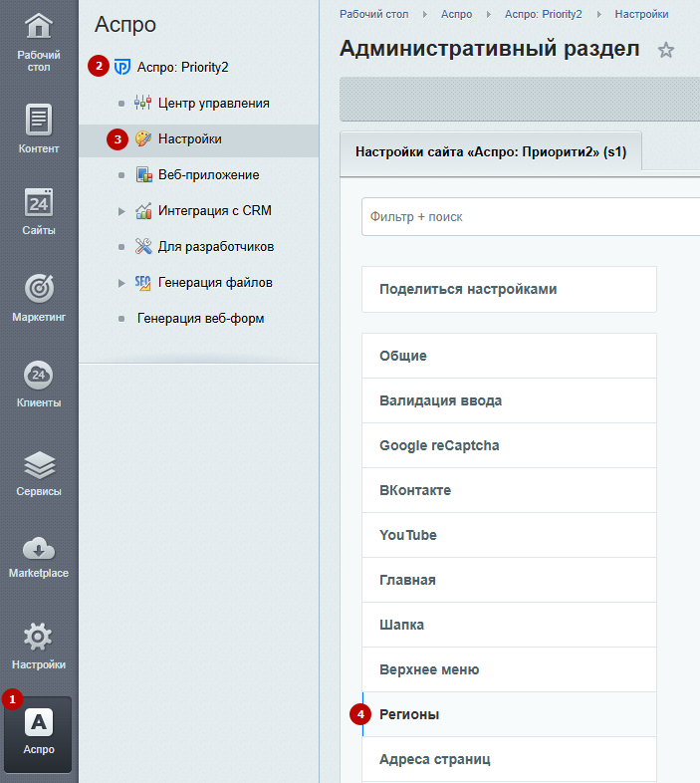Click the Веб-приложение icon
The width and height of the screenshot is (700, 783).
point(143,174)
